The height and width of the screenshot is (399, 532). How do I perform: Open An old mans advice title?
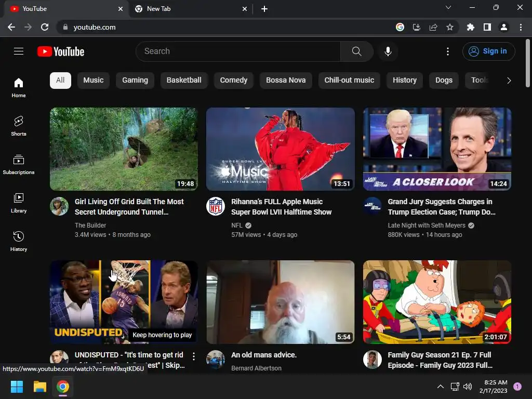[x=263, y=355]
